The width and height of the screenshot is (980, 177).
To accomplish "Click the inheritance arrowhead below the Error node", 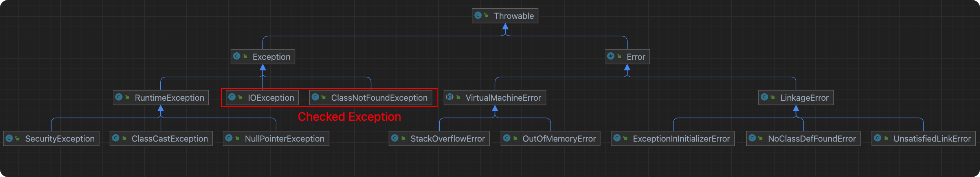I will [x=627, y=68].
